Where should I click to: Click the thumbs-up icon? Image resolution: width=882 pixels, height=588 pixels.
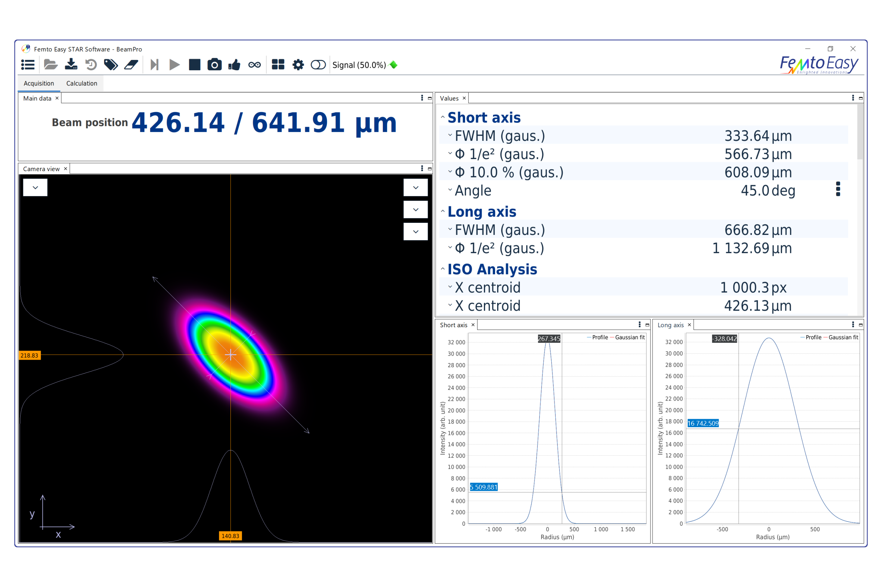[x=234, y=65]
